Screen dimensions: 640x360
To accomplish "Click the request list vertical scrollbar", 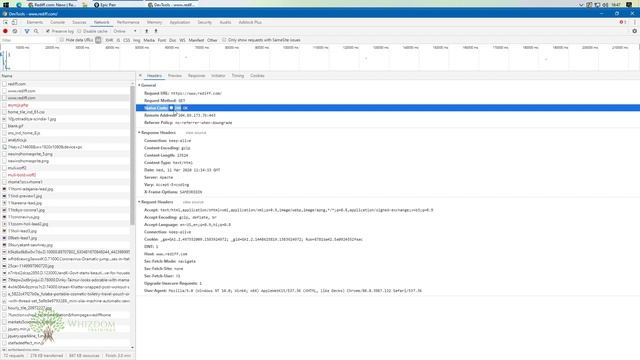I will (132, 155).
